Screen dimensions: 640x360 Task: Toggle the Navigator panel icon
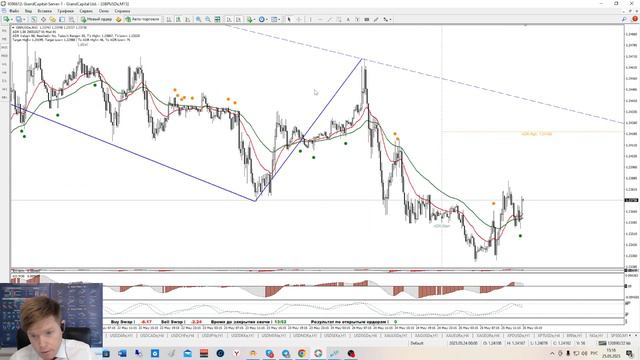click(53, 19)
